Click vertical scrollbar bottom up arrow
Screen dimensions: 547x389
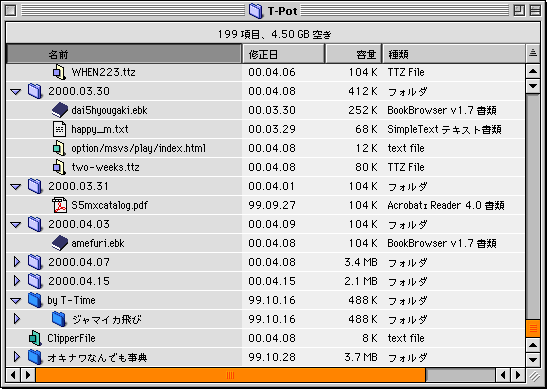(533, 345)
